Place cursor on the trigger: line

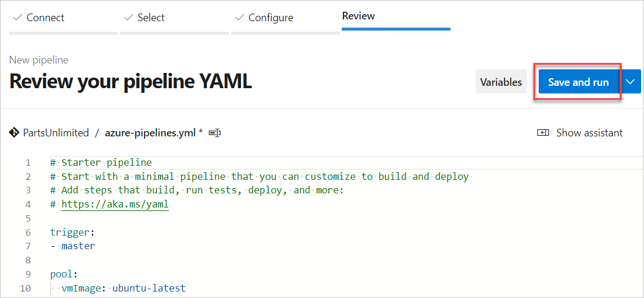[x=72, y=232]
